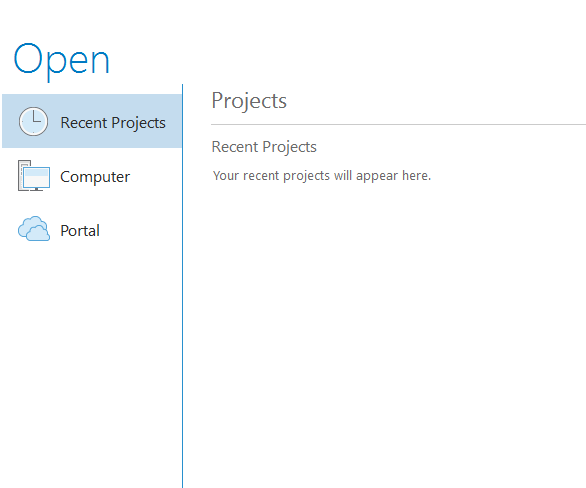Switch to the Portal tab label

pyautogui.click(x=80, y=231)
